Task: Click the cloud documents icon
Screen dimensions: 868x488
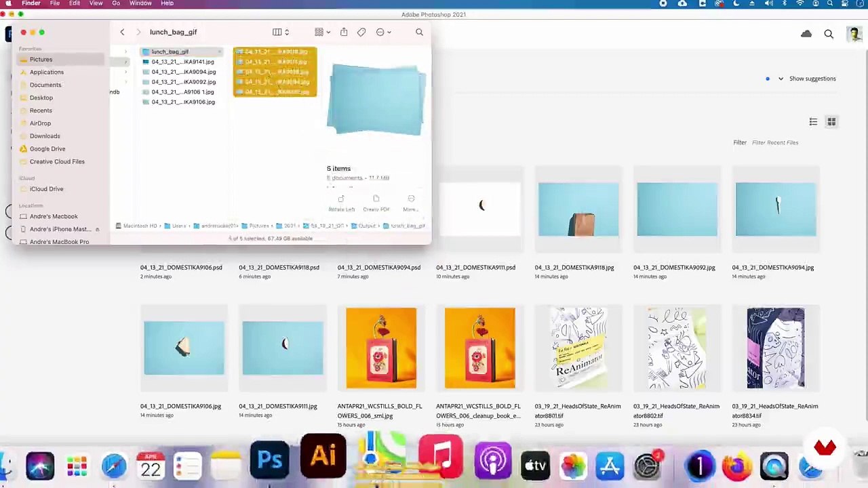Action: (x=806, y=34)
